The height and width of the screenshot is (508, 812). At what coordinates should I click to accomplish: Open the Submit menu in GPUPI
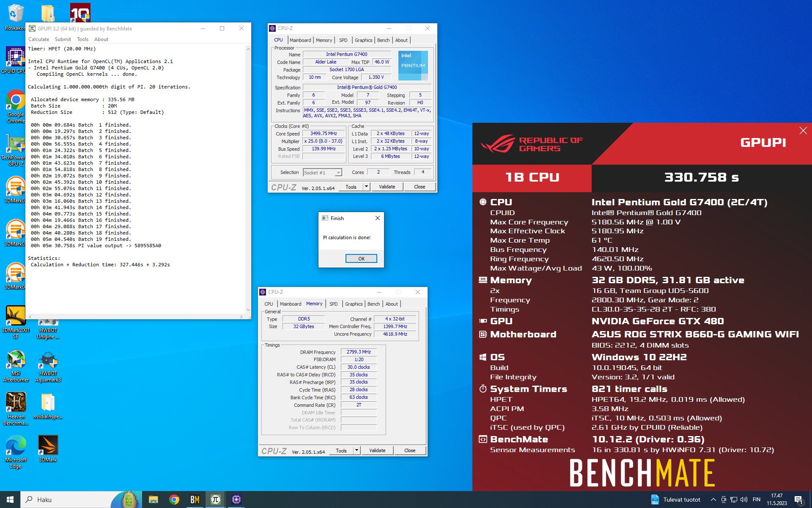click(63, 39)
